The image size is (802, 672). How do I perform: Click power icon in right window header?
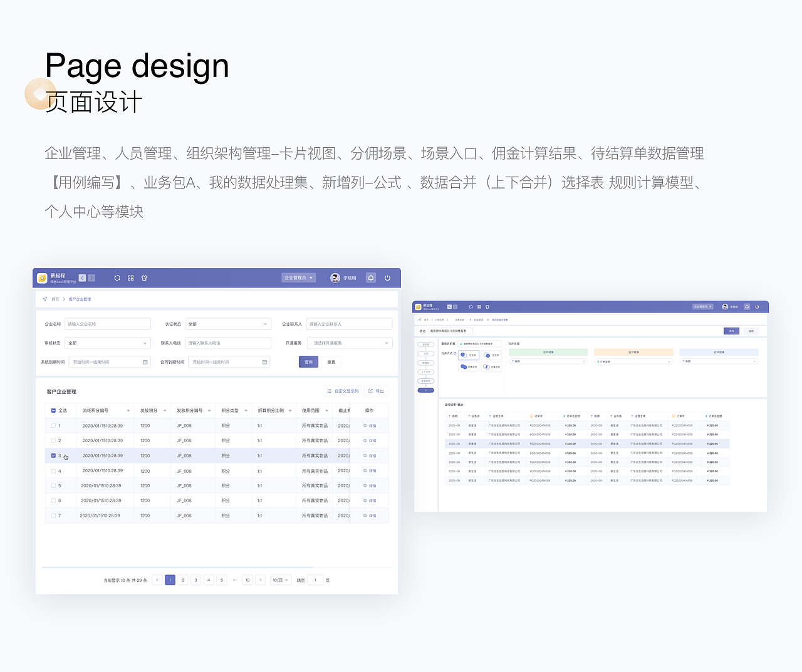coord(757,307)
